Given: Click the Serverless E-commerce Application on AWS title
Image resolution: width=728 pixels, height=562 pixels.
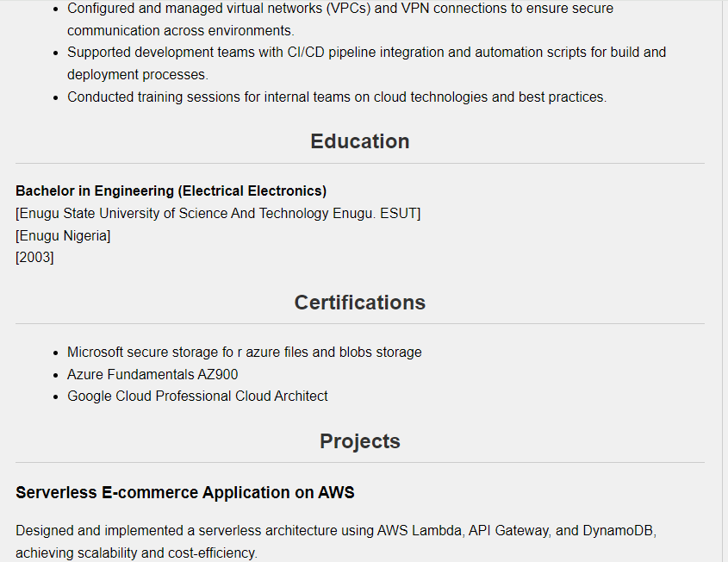Looking at the screenshot, I should 185,493.
